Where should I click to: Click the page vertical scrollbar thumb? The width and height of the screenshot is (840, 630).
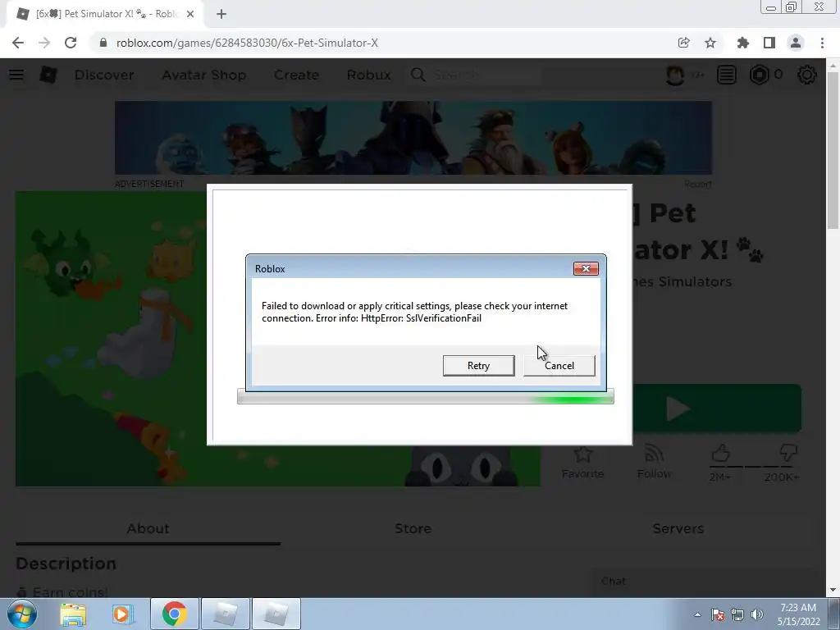coord(833,149)
